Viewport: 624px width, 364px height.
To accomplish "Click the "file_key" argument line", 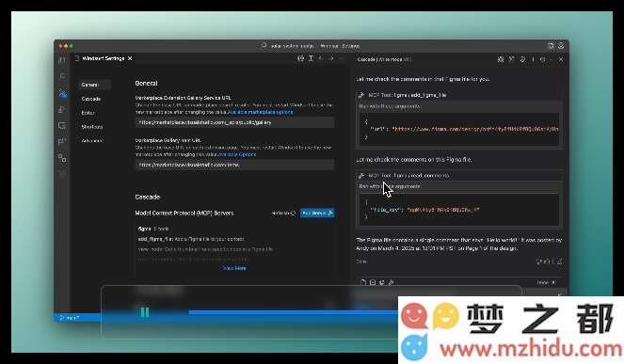I will [424, 210].
